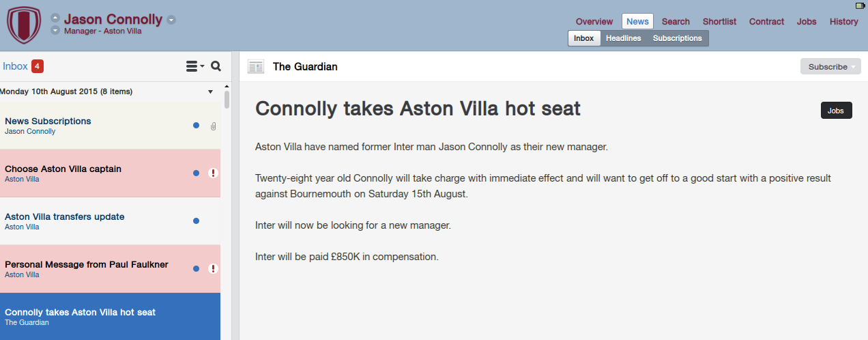
Task: Toggle the unread dot on Aston Villa transfers update
Action: [x=196, y=221]
